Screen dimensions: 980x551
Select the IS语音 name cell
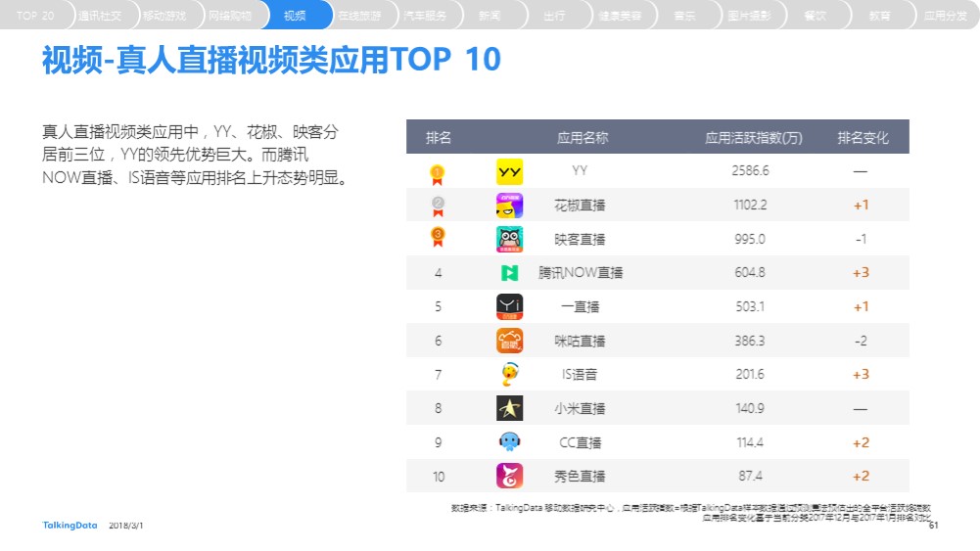(580, 374)
